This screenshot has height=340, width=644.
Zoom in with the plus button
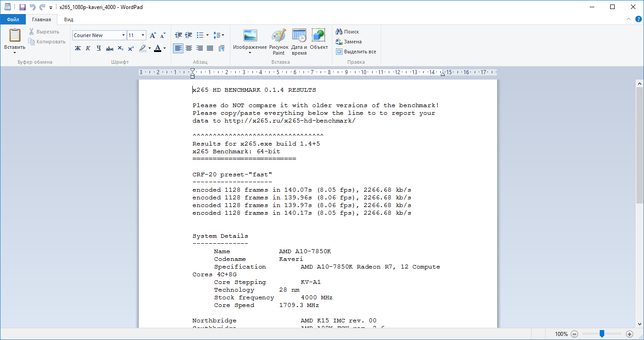[x=630, y=334]
